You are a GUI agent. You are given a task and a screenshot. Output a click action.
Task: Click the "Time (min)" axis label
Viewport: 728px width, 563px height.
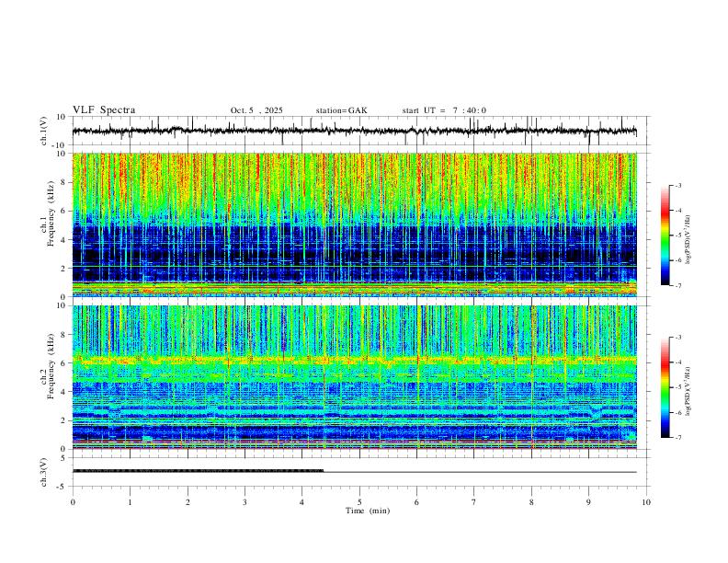tap(368, 511)
